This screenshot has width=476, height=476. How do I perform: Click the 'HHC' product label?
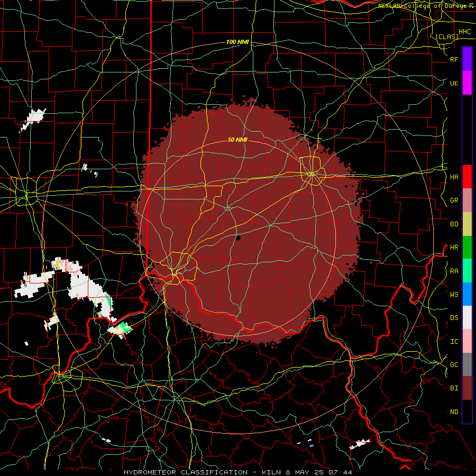[x=464, y=32]
